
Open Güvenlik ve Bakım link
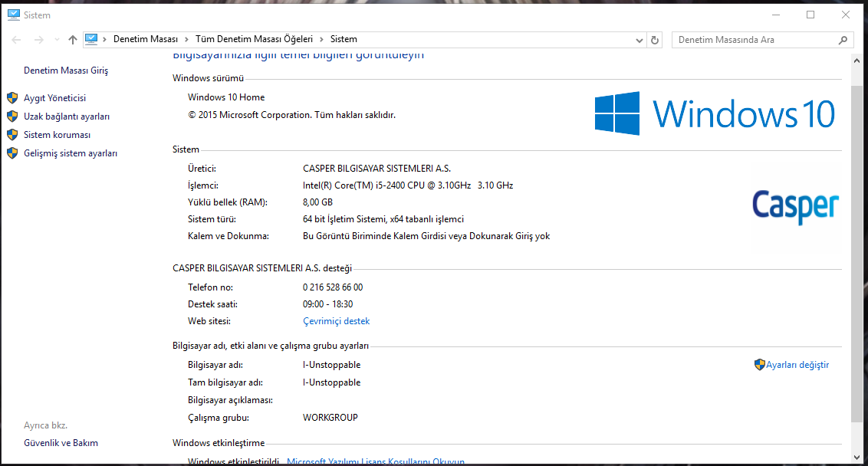[x=61, y=443]
